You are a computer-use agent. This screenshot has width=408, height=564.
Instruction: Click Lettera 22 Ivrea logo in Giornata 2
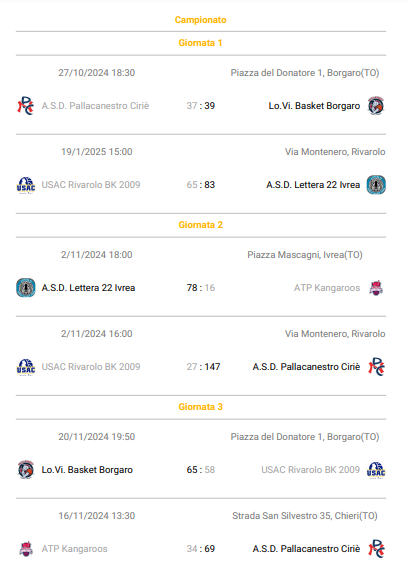pyautogui.click(x=26, y=288)
